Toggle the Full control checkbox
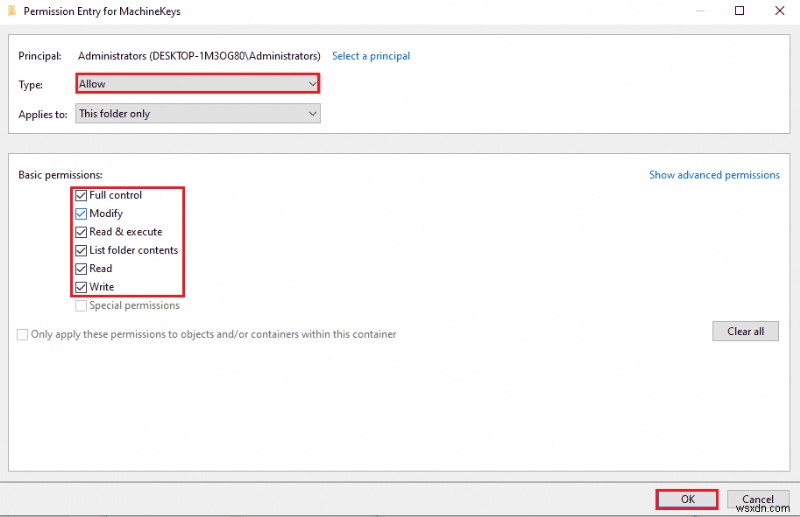800x517 pixels. pyautogui.click(x=81, y=195)
